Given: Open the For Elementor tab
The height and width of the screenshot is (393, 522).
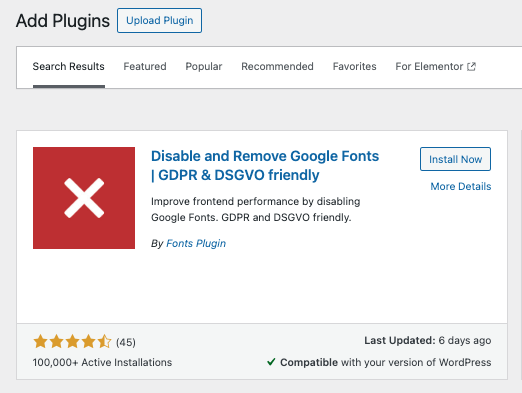Looking at the screenshot, I should coord(435,67).
